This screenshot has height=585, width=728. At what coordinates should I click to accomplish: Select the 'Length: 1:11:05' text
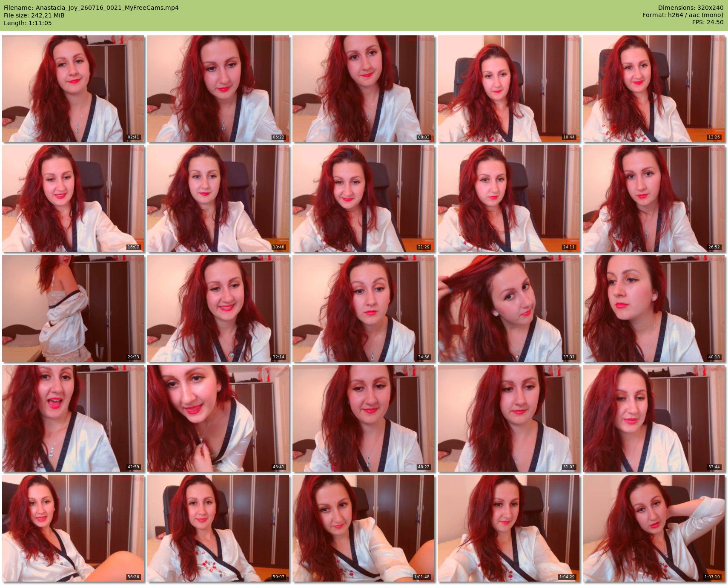[x=28, y=23]
